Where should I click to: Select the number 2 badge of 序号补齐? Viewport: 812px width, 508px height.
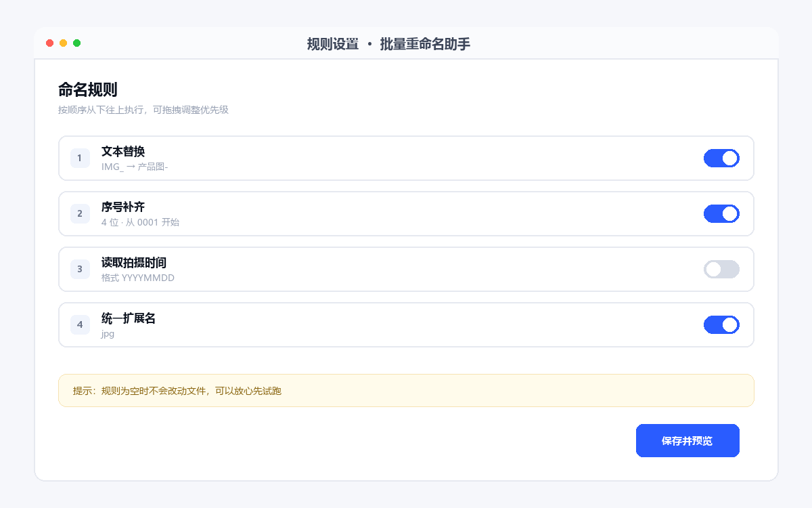(x=80, y=213)
